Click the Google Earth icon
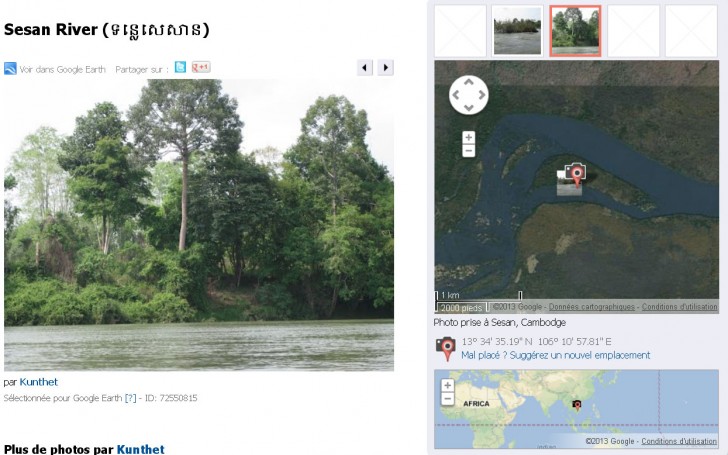This screenshot has height=455, width=728. click(x=10, y=69)
